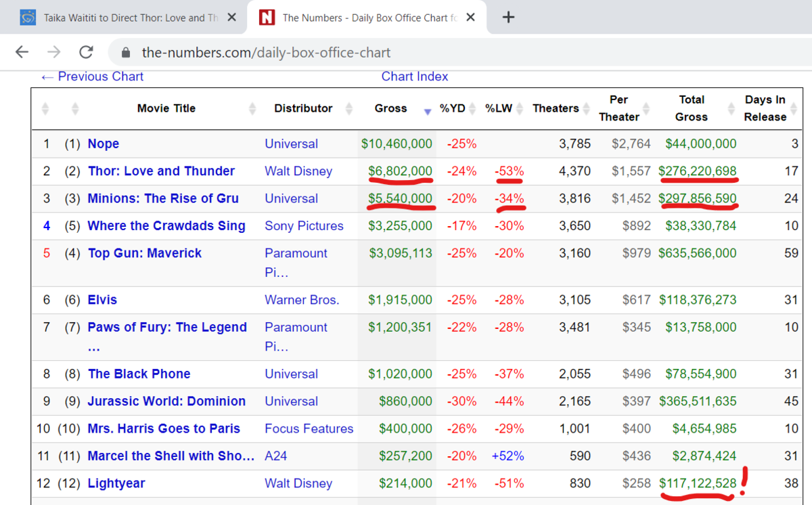Open Minions: The Rise of Gru link
Screen dimensions: 812x505
click(163, 198)
